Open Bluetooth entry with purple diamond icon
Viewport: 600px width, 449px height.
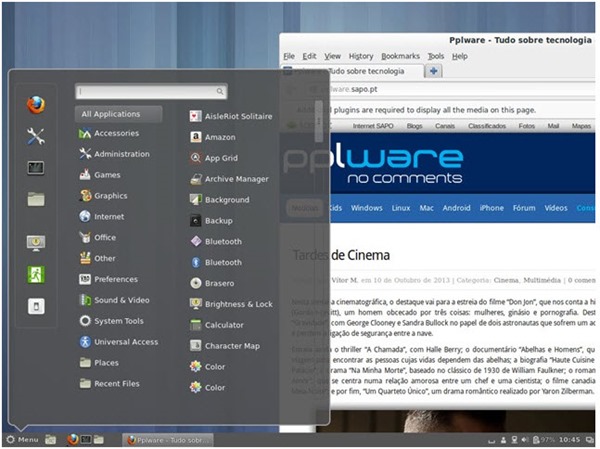point(216,242)
